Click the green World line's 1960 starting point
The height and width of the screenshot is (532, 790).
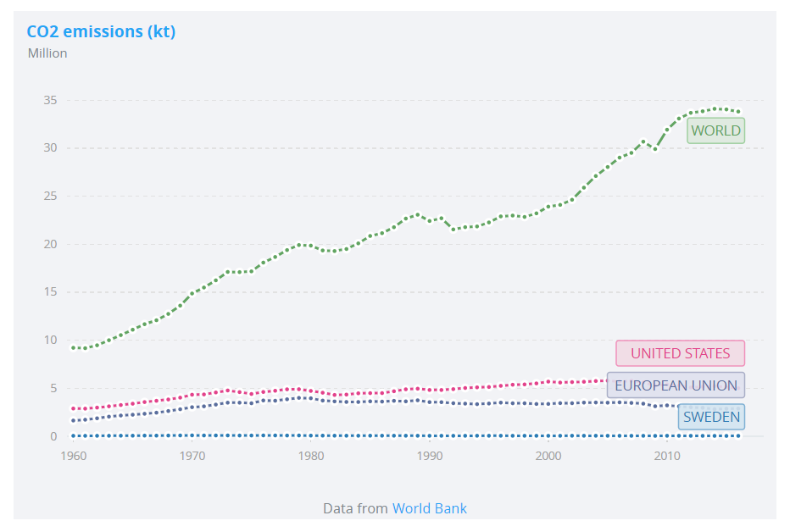[74, 347]
